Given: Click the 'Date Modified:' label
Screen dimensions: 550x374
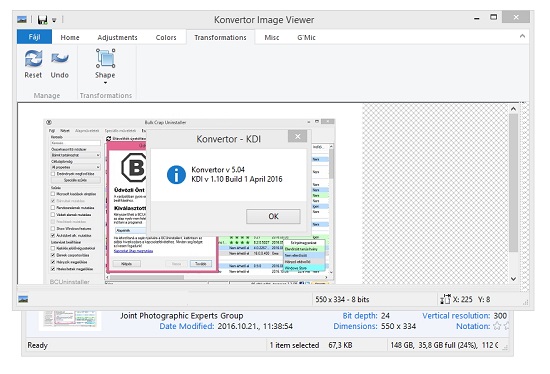Looking at the screenshot, I should click(187, 326).
